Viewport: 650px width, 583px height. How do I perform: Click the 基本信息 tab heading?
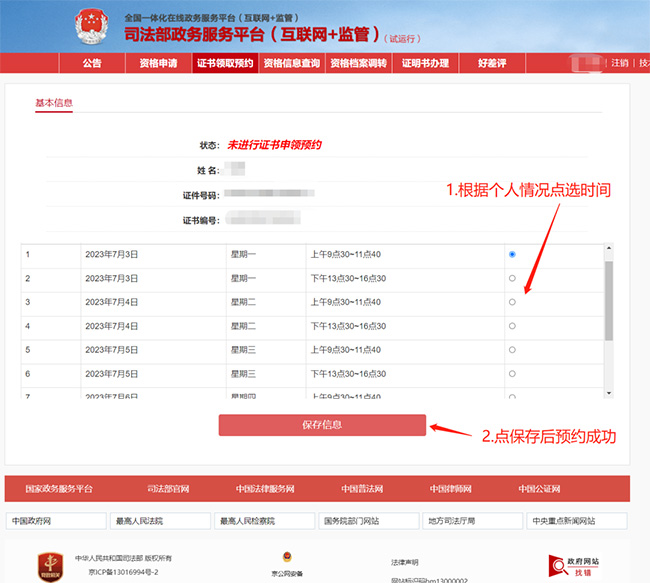pyautogui.click(x=54, y=103)
